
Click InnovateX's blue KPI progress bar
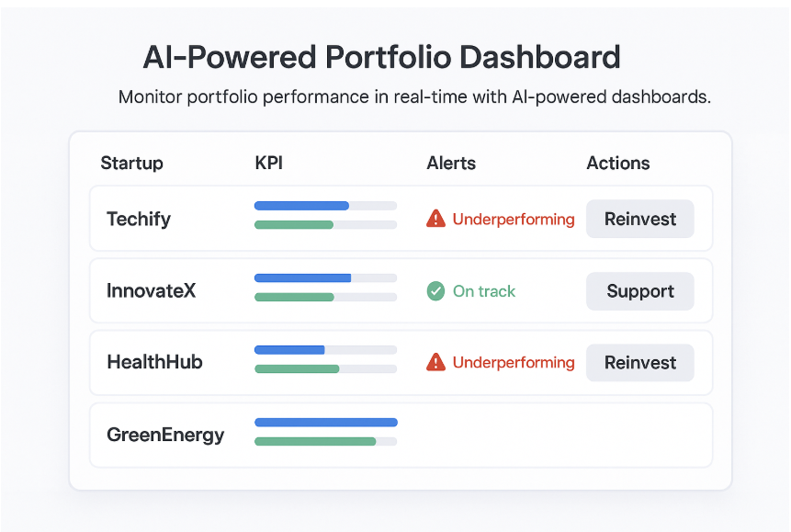click(x=325, y=277)
